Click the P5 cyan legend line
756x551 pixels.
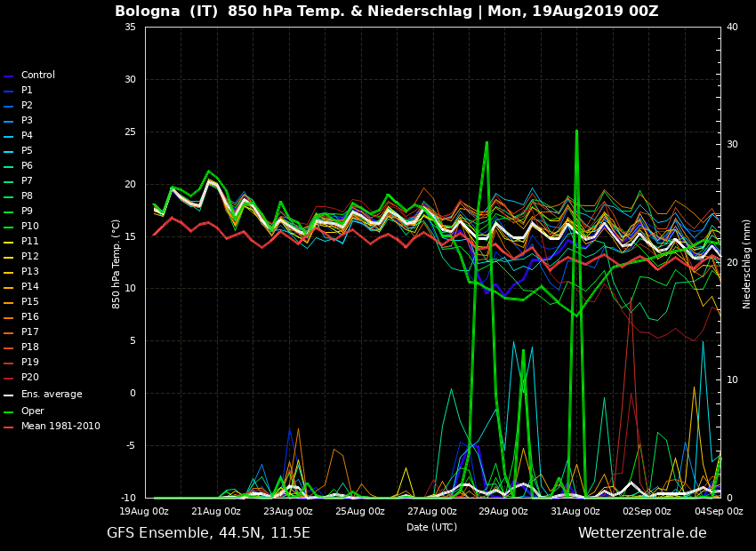coord(9,152)
